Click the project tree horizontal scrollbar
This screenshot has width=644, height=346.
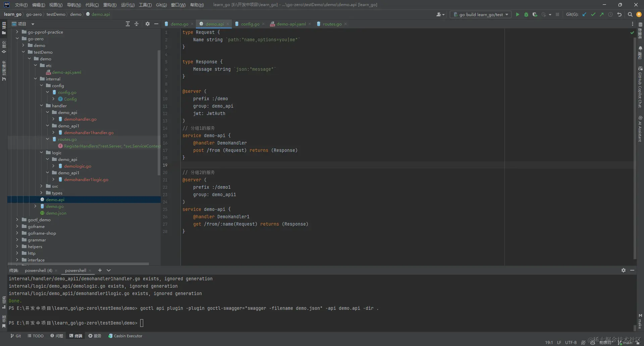point(78,264)
